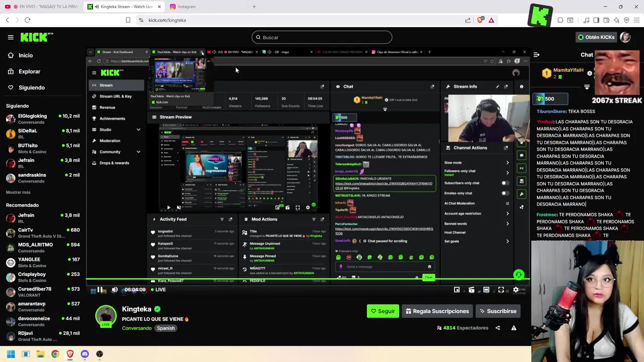Click the Brave Rewards triangle icon
Screen dimensions: 644x362
click(492, 20)
